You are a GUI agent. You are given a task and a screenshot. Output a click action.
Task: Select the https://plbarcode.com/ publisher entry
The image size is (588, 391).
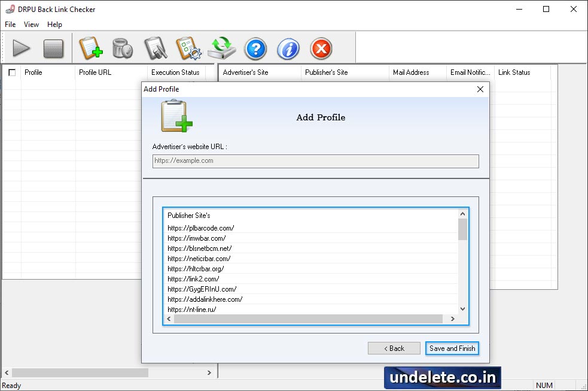click(200, 228)
